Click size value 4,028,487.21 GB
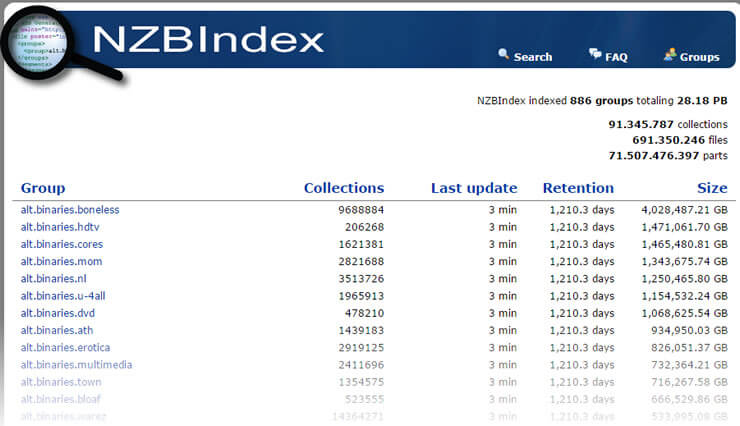Image resolution: width=740 pixels, height=426 pixels. click(x=684, y=209)
